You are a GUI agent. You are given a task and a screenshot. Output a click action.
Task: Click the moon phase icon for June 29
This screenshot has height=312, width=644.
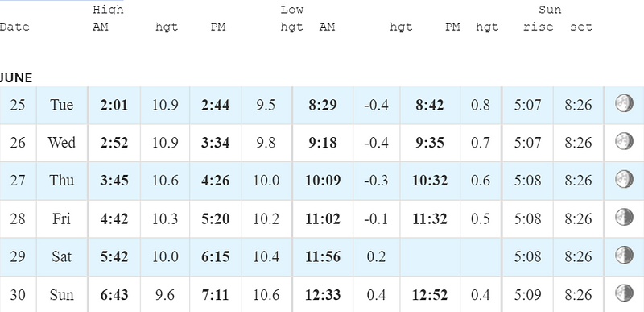pos(624,255)
